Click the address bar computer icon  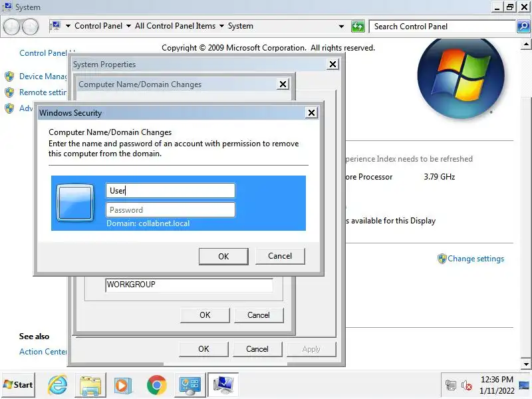(x=55, y=26)
